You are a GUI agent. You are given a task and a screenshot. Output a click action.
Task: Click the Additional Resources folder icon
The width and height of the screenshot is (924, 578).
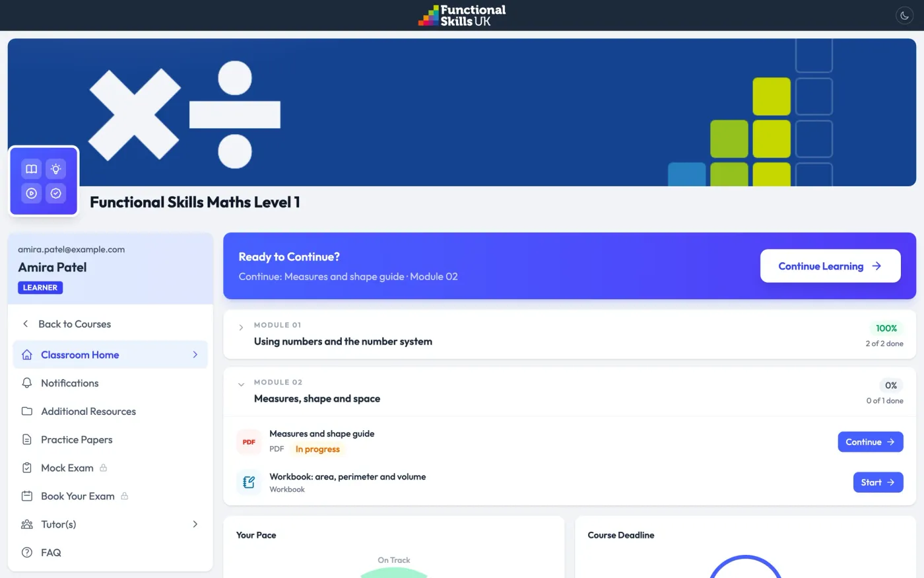tap(27, 412)
